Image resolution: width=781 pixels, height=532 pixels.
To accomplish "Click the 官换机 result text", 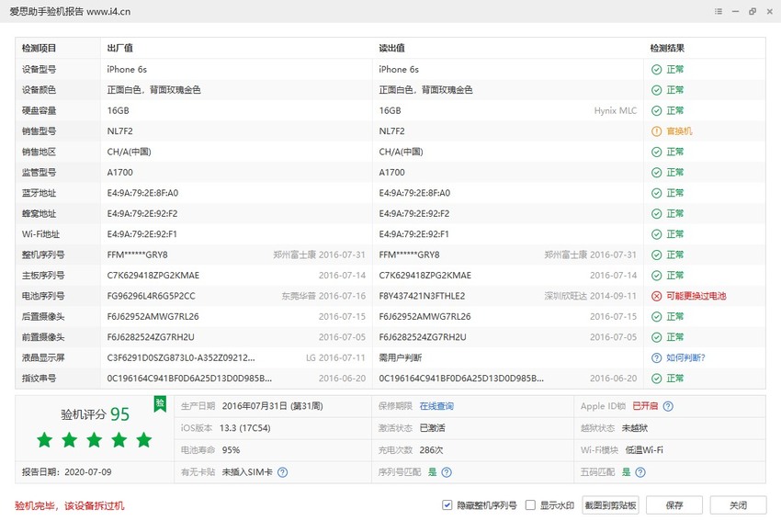I will [x=679, y=131].
